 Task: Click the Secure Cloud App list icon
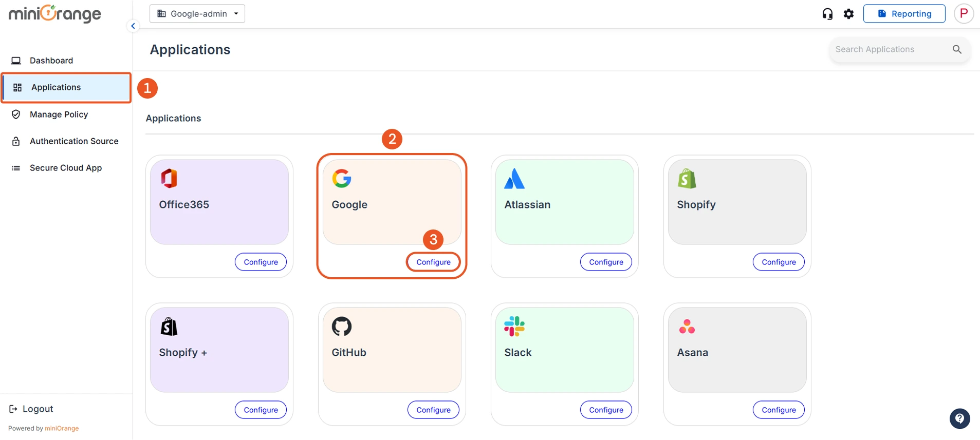[16, 168]
